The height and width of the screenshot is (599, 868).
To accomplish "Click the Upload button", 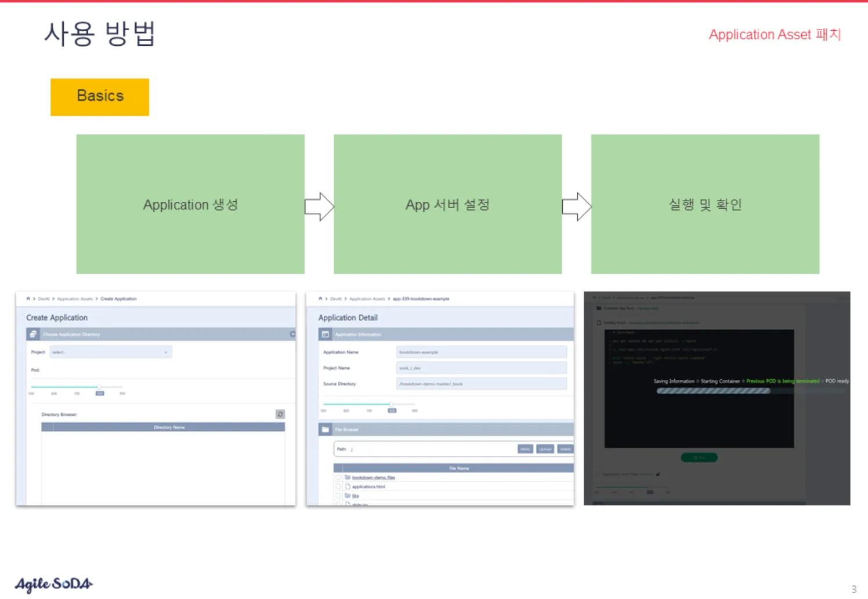I will 545,449.
